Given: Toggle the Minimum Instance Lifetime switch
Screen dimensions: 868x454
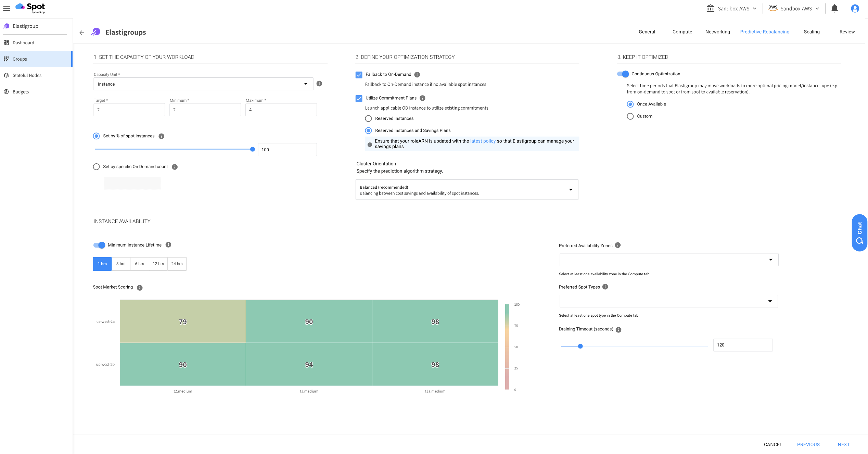Looking at the screenshot, I should pyautogui.click(x=99, y=244).
